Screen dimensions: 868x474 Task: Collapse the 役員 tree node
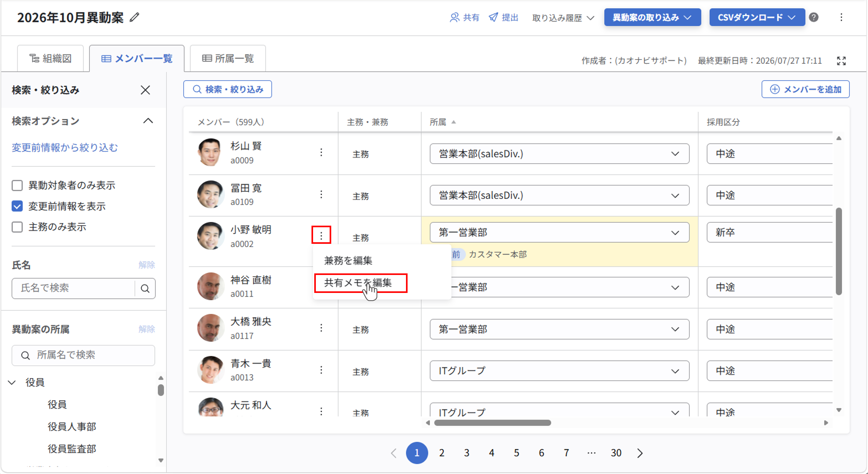pos(12,383)
